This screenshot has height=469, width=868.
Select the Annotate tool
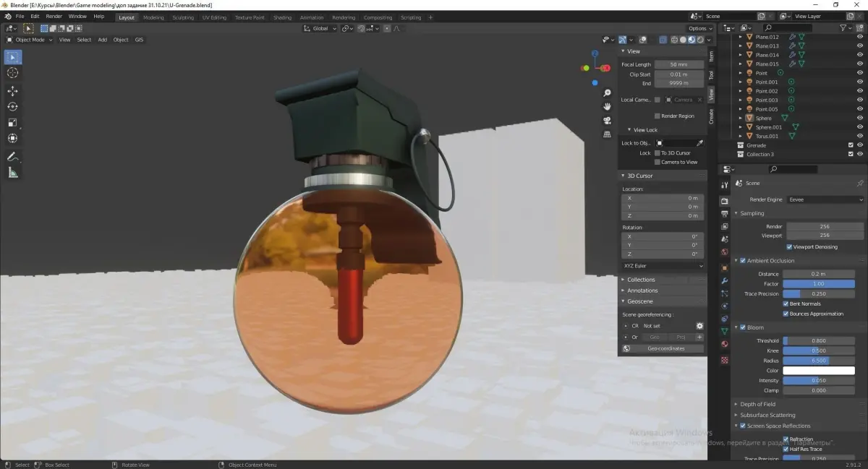click(x=13, y=156)
